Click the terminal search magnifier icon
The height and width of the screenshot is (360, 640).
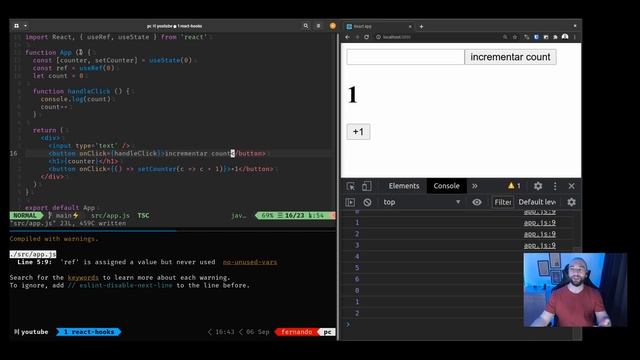306,26
